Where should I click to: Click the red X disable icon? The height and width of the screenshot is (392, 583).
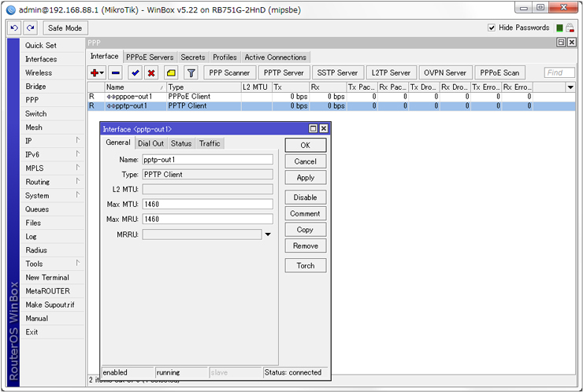click(x=150, y=72)
